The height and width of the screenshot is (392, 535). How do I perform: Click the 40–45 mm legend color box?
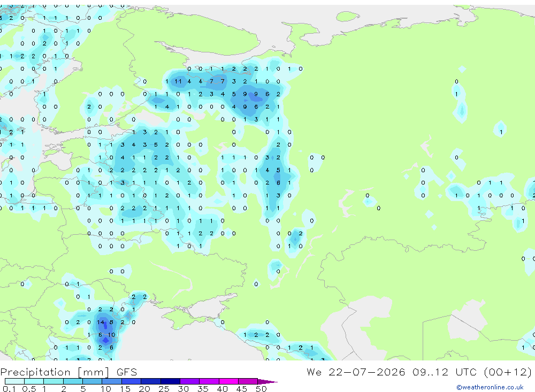tap(228, 381)
